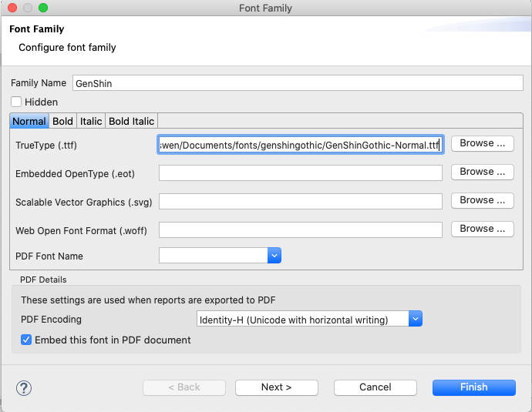The width and height of the screenshot is (532, 412).
Task: Click the Cancel button
Action: 375,387
